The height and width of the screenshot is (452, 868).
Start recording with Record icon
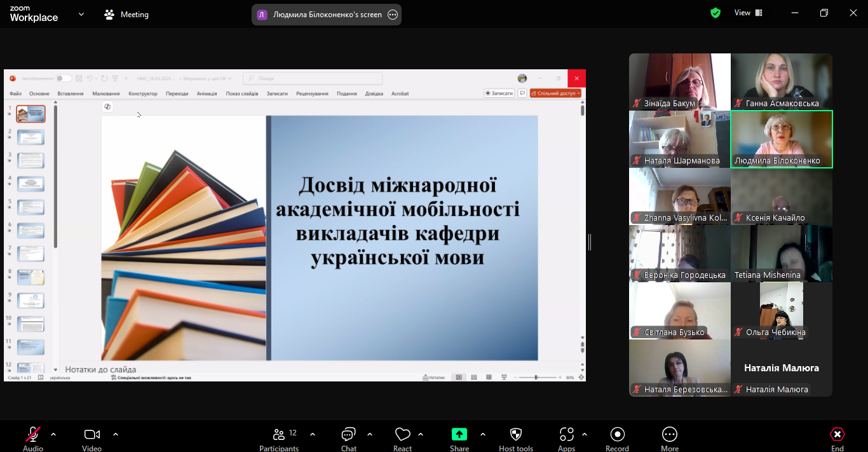(617, 435)
